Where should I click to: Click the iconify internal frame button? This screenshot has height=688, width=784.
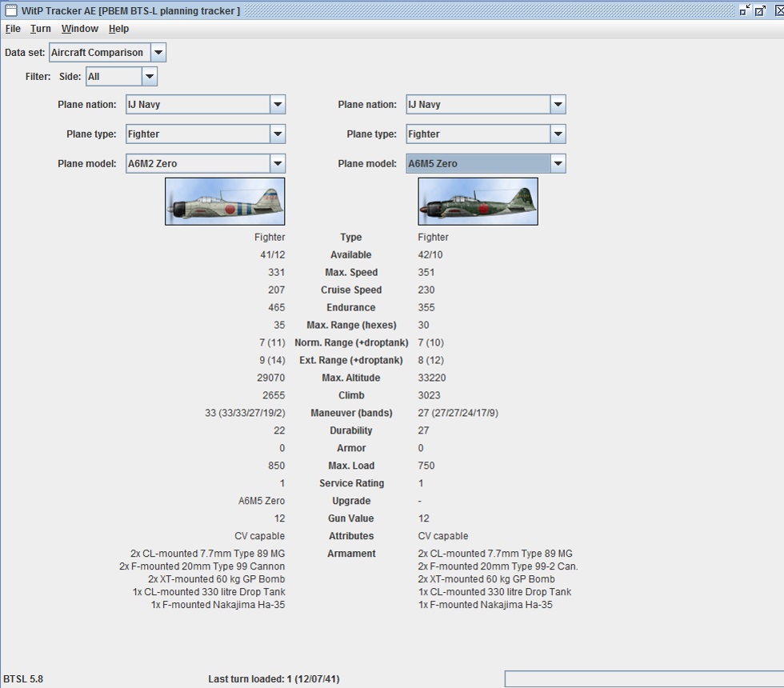click(745, 10)
